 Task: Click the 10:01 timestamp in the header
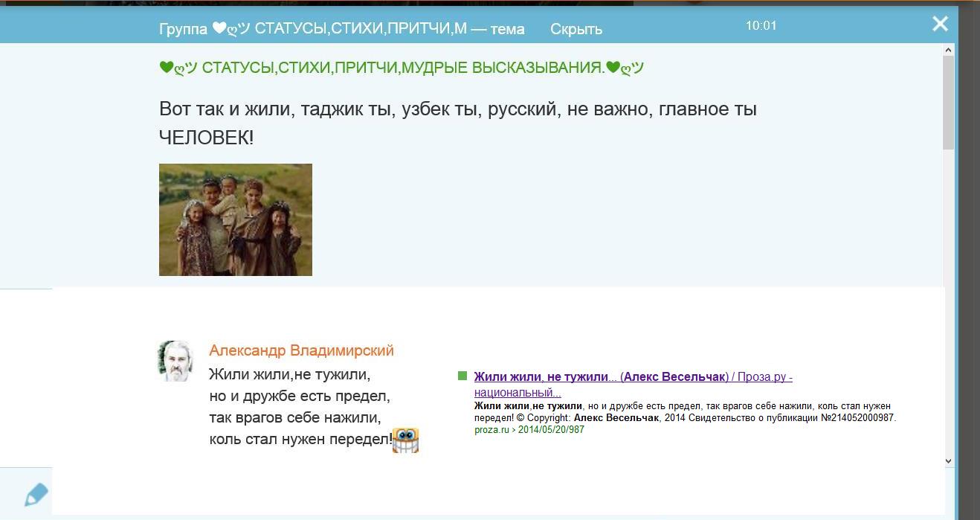pos(761,25)
